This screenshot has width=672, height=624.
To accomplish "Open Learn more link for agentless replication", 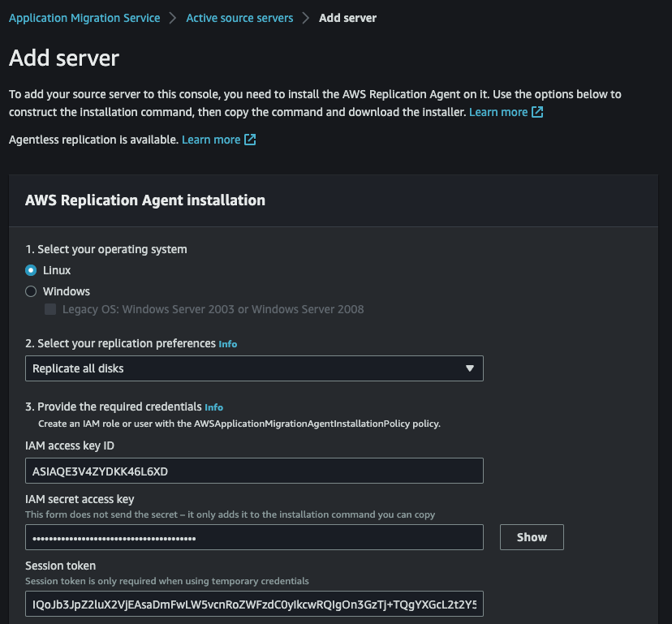I will tap(211, 140).
